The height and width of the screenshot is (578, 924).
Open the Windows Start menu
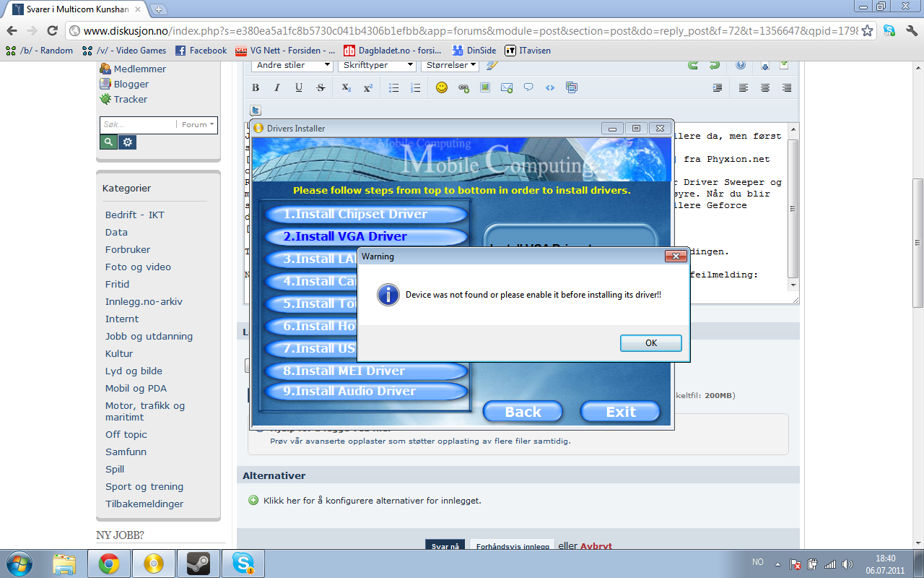[18, 564]
